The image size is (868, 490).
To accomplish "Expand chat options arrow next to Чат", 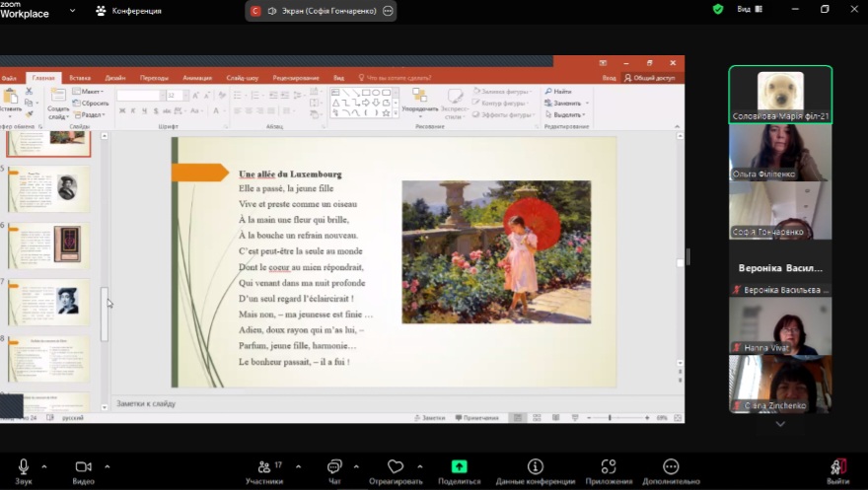I will [x=356, y=466].
